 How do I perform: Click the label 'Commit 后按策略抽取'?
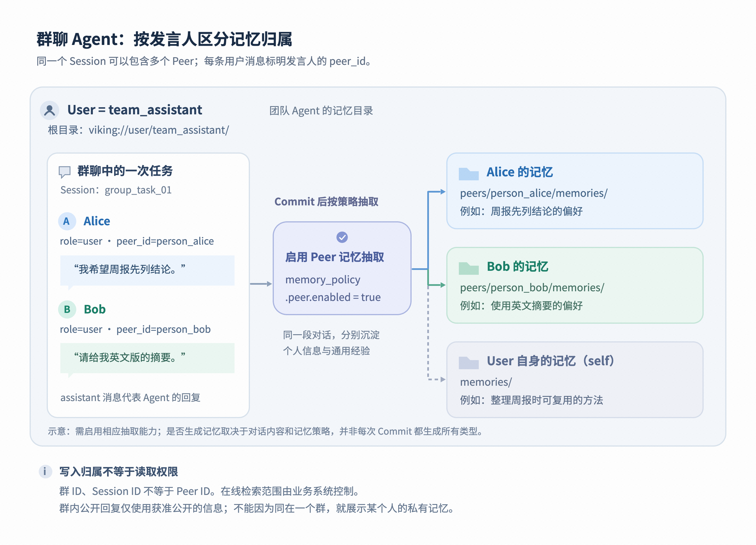click(x=326, y=202)
